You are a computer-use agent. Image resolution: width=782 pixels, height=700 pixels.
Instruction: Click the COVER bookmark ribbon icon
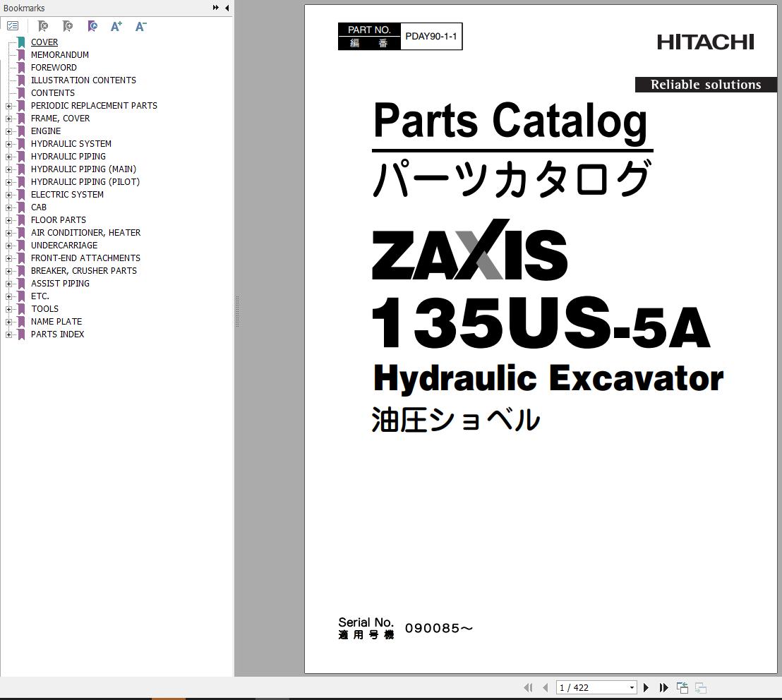point(21,42)
